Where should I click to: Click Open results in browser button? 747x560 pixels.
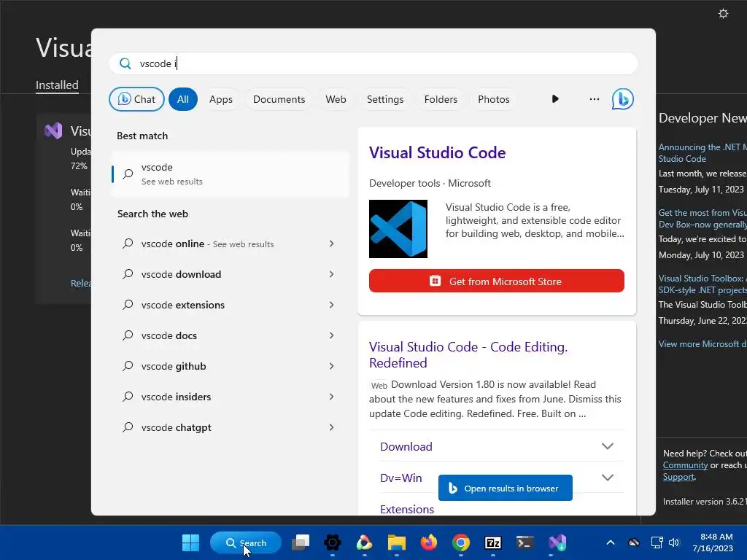pyautogui.click(x=505, y=488)
